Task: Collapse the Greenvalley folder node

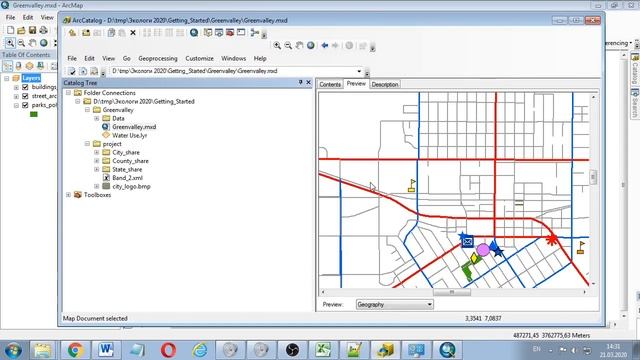Action: point(87,110)
